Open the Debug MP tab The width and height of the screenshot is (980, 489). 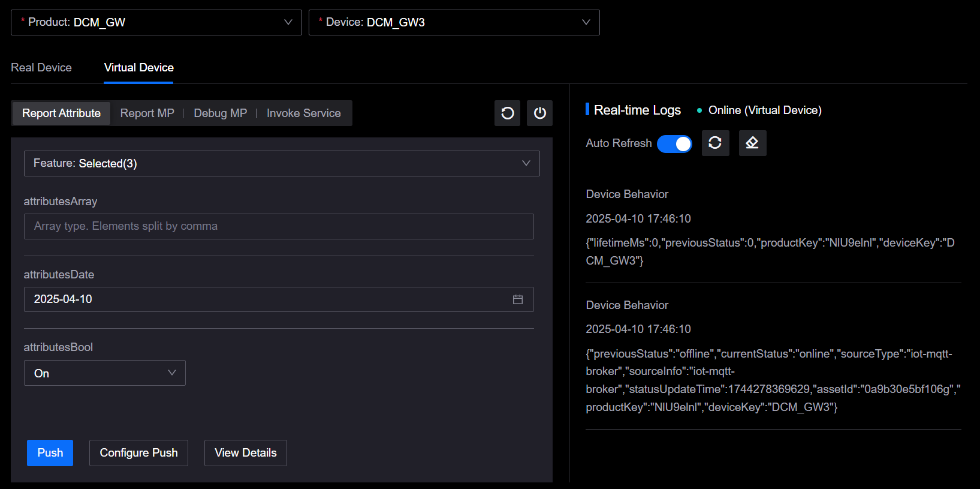[220, 113]
